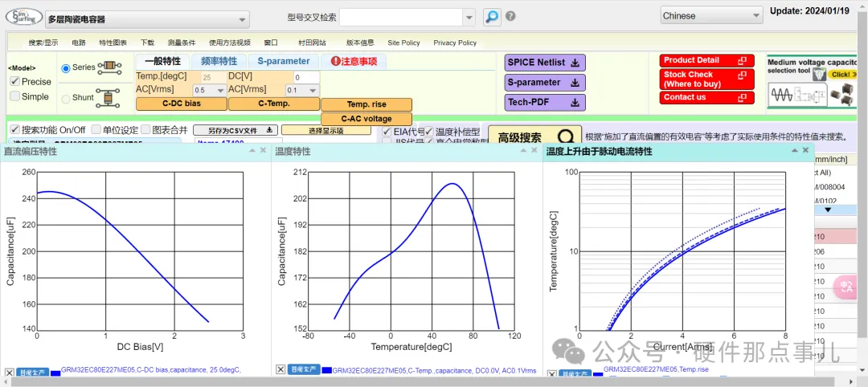This screenshot has width=868, height=387.
Task: Open the help question mark icon
Action: (x=510, y=17)
